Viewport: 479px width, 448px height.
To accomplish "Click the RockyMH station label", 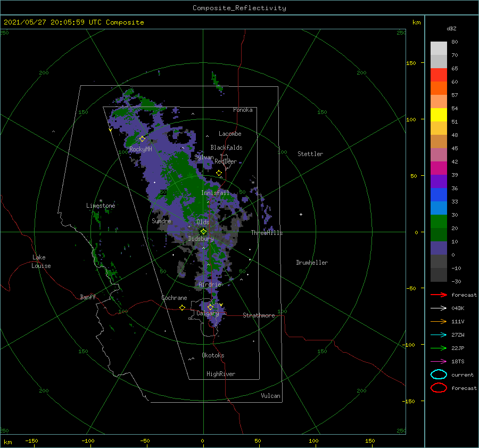I will click(141, 149).
